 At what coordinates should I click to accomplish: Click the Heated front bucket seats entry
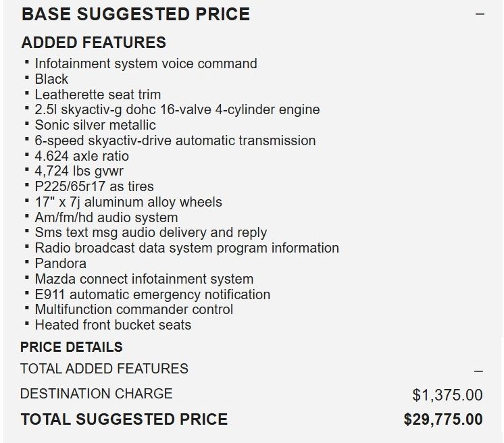[113, 325]
